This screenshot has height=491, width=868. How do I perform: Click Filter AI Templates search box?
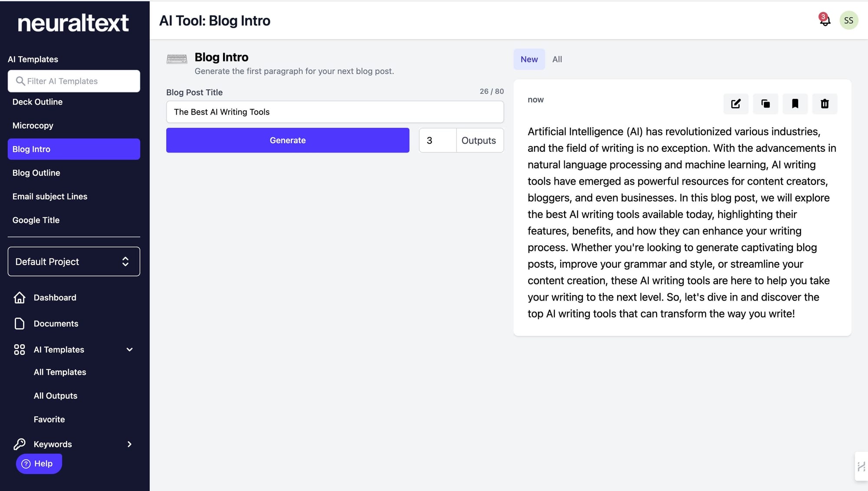(x=74, y=80)
